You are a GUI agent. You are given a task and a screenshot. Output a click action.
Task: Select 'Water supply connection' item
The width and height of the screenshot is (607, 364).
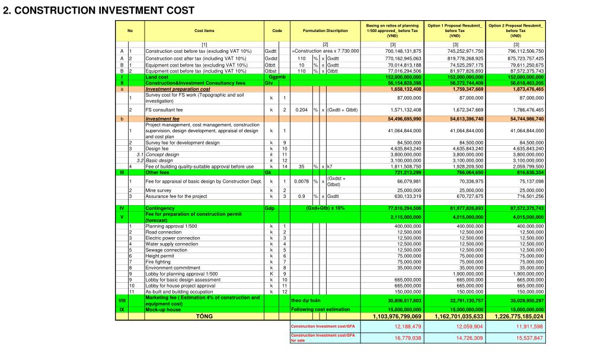[171, 244]
